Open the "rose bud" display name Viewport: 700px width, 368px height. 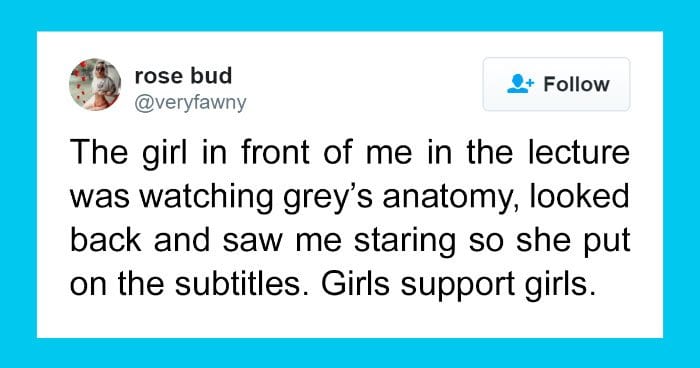pyautogui.click(x=183, y=75)
